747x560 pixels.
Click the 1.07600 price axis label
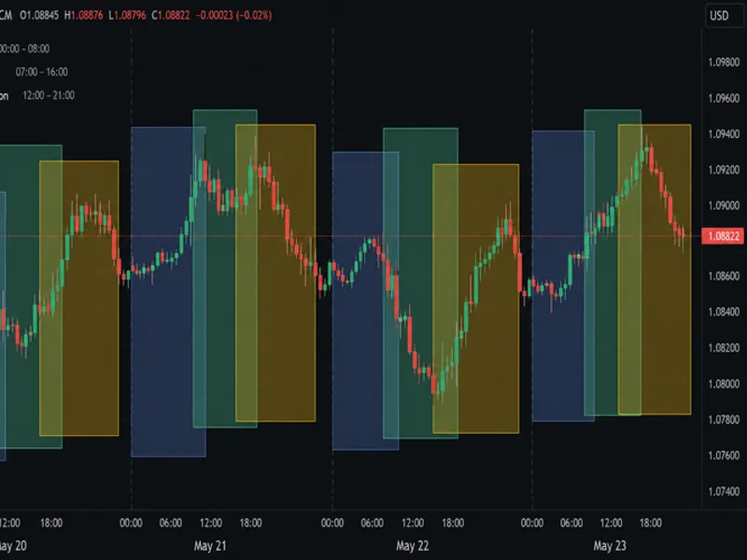click(724, 455)
